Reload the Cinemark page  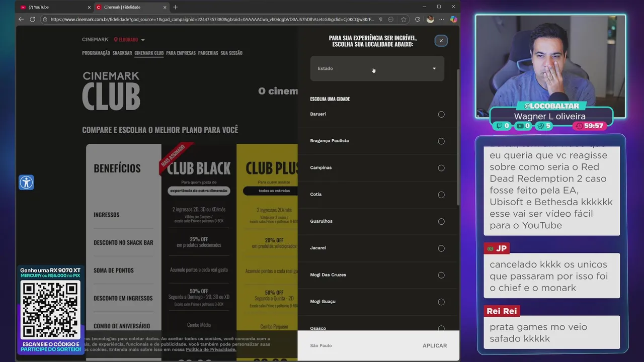point(32,19)
